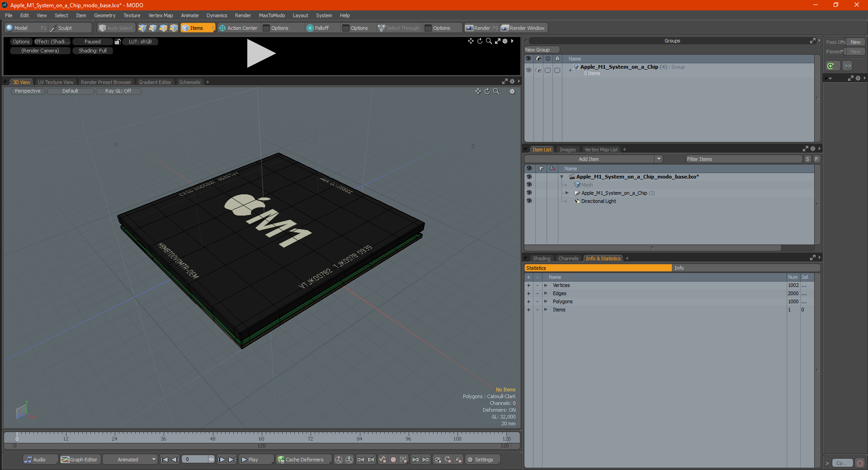This screenshot has width=868, height=470.
Task: Click Perspective view button
Action: click(28, 91)
